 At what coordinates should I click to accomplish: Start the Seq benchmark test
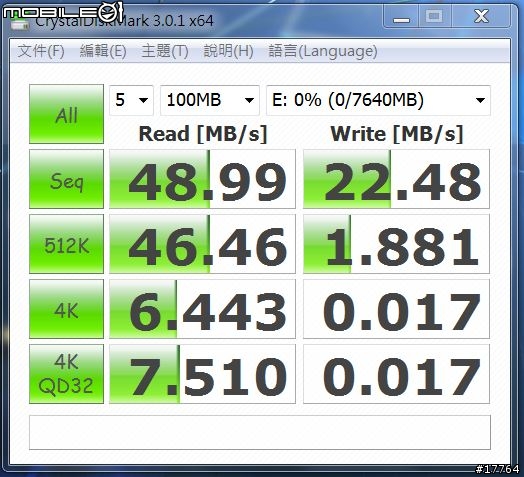[67, 179]
